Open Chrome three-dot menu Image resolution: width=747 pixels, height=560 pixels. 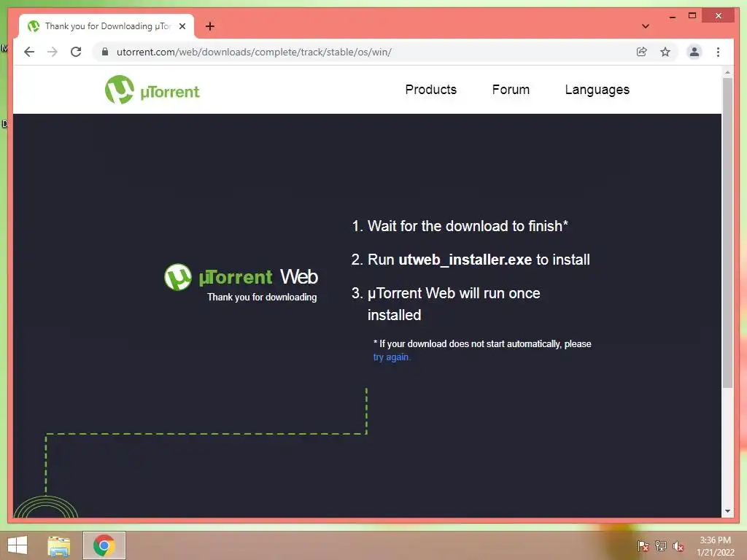pos(718,52)
